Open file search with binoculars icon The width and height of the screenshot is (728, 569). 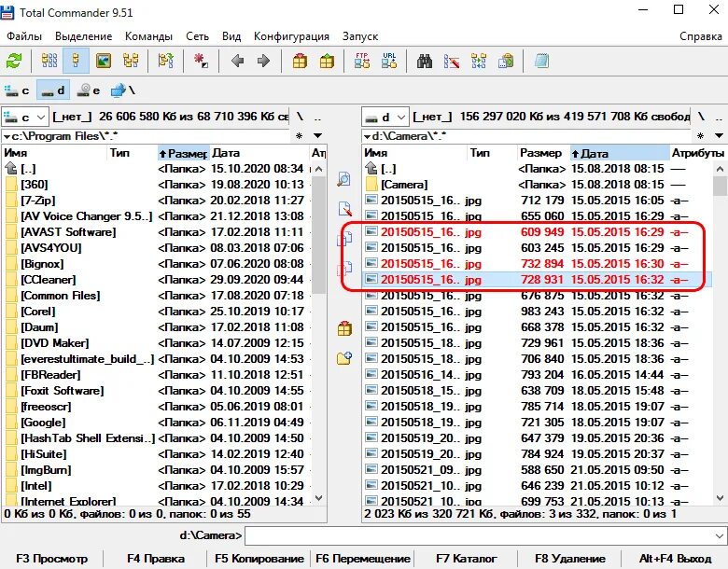click(425, 61)
